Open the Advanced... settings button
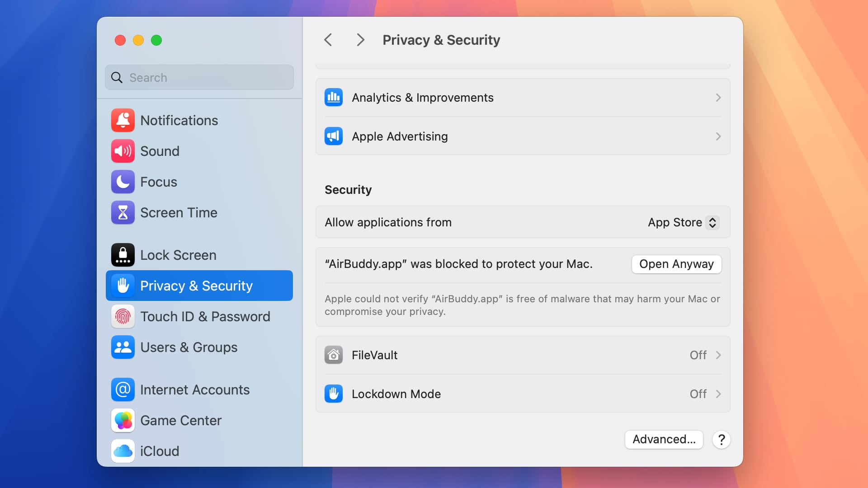The width and height of the screenshot is (868, 488). tap(664, 440)
